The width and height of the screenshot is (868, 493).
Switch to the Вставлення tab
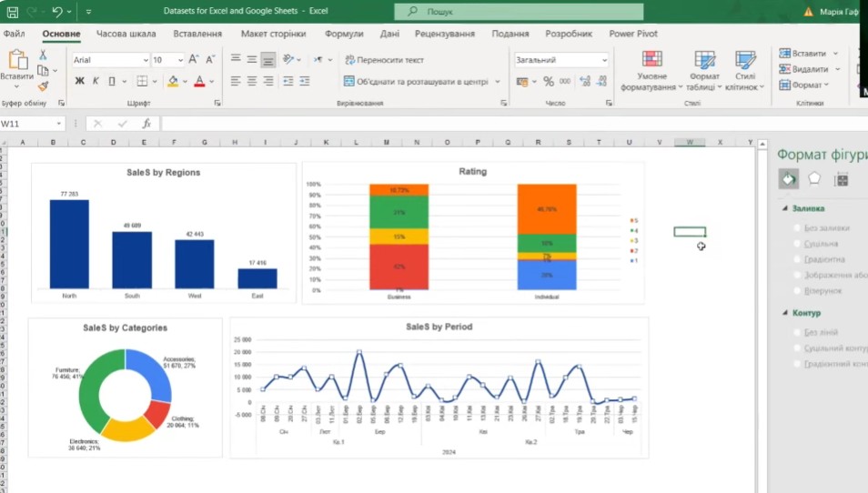coord(197,34)
